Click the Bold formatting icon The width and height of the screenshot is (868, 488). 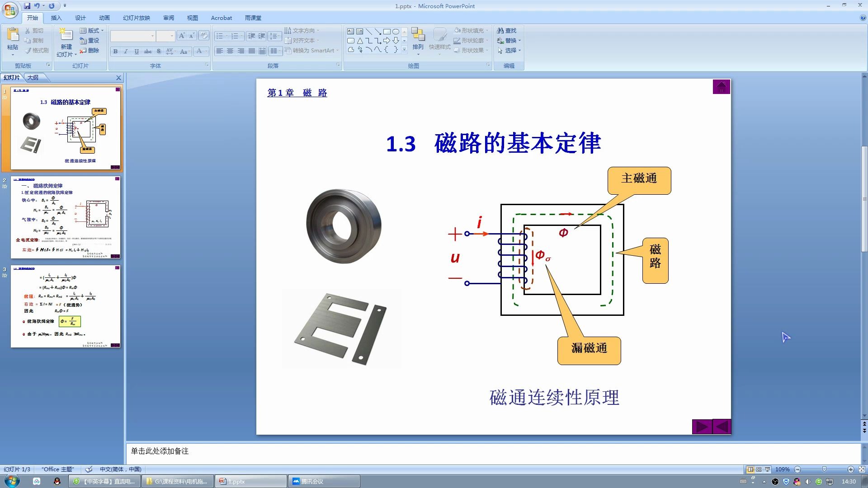coord(116,51)
